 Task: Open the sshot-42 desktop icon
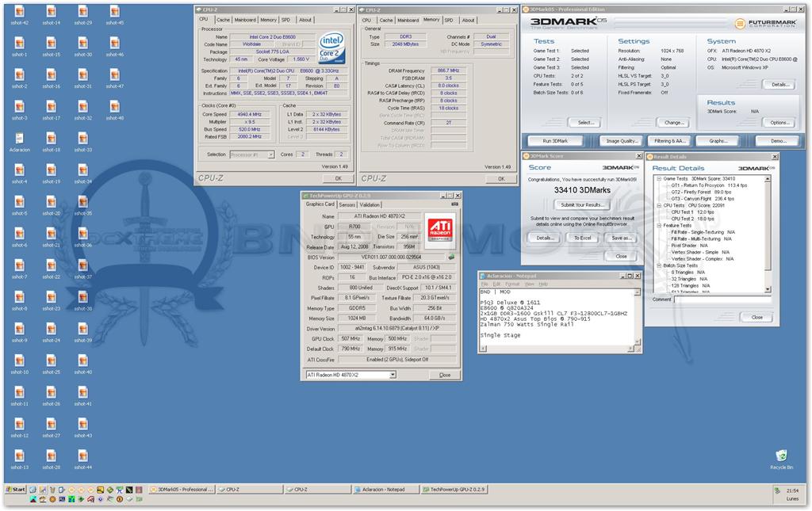tap(19, 16)
